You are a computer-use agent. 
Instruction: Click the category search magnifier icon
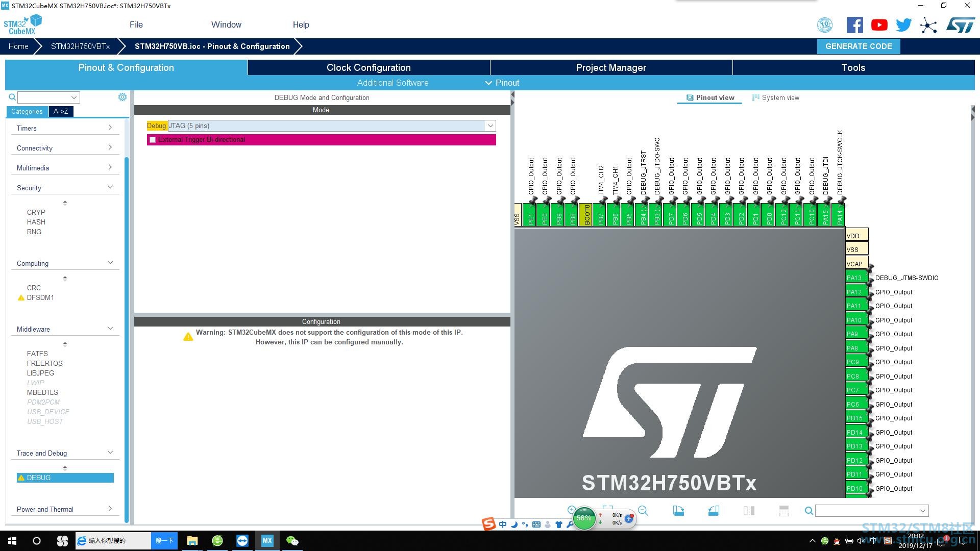pos(12,97)
